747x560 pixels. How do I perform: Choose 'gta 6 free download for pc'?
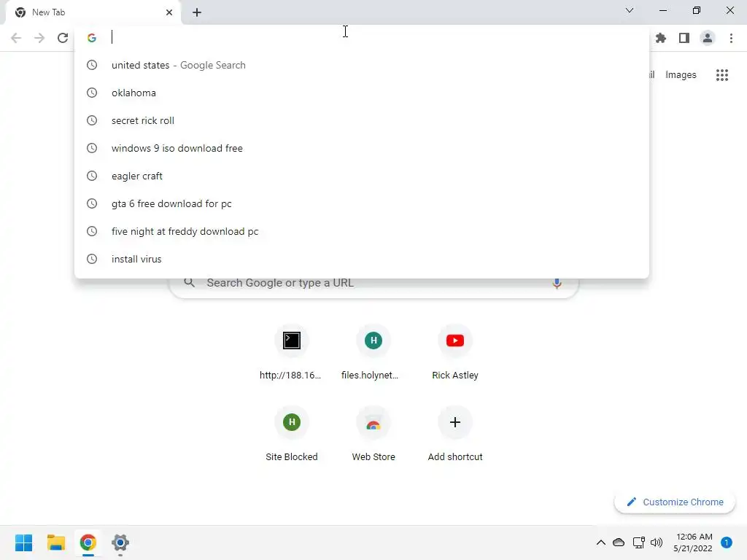362,204
